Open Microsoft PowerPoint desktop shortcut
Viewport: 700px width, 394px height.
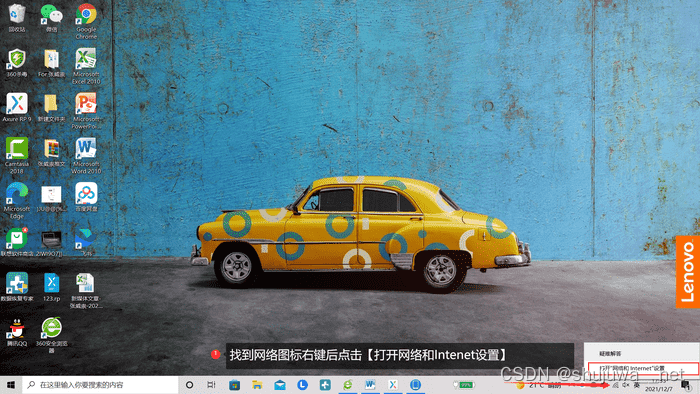[86, 111]
